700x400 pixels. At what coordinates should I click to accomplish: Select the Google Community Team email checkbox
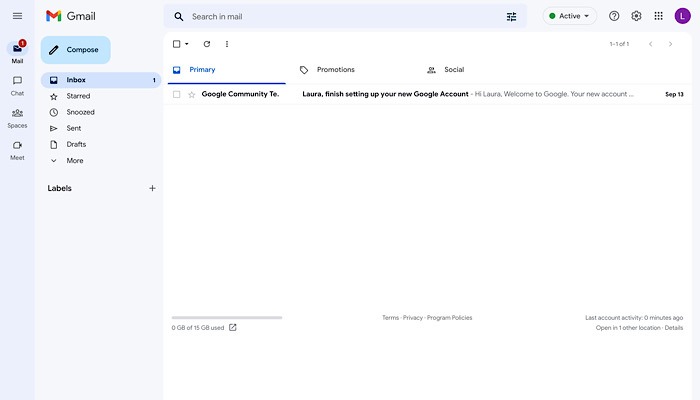coord(177,94)
